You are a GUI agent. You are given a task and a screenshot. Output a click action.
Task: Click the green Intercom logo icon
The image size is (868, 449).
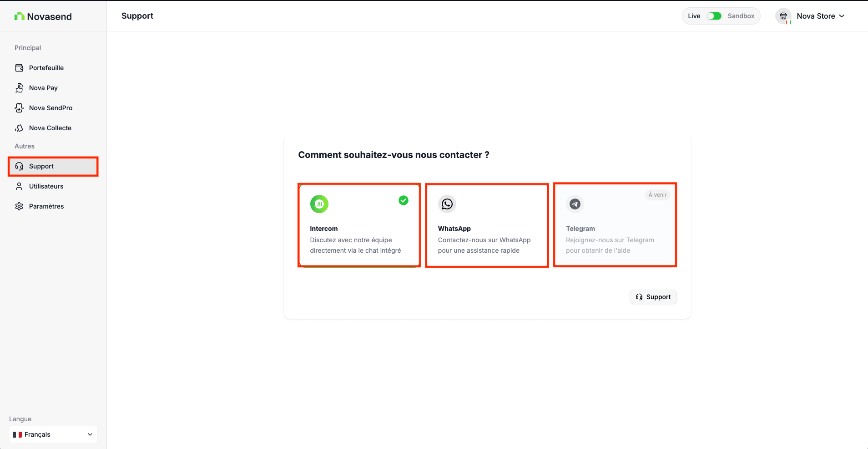pyautogui.click(x=319, y=204)
